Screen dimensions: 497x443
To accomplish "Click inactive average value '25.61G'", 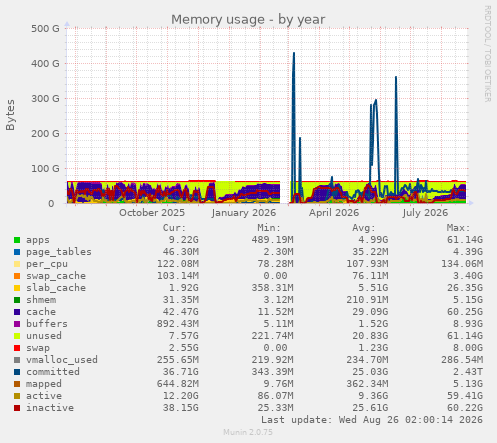I will coord(370,408).
